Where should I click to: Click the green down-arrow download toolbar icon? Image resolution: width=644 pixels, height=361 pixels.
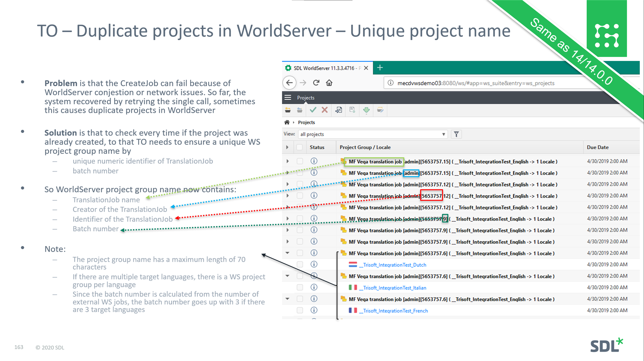pos(366,110)
